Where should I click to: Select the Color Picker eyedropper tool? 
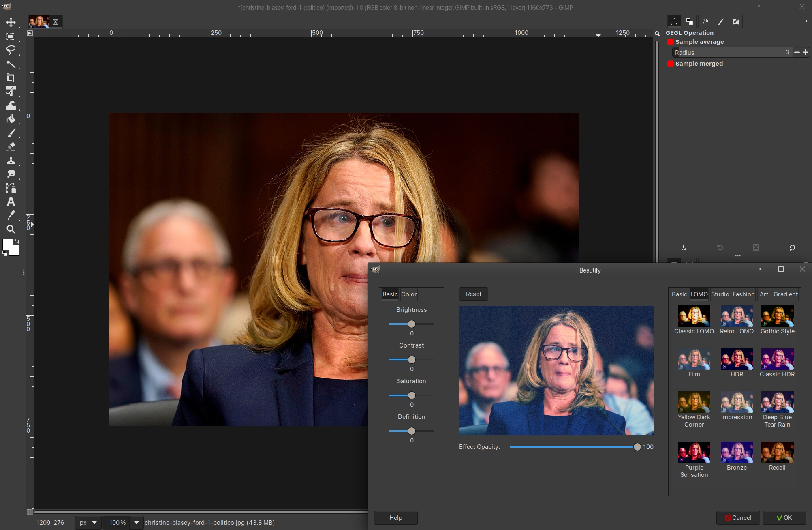click(x=11, y=215)
